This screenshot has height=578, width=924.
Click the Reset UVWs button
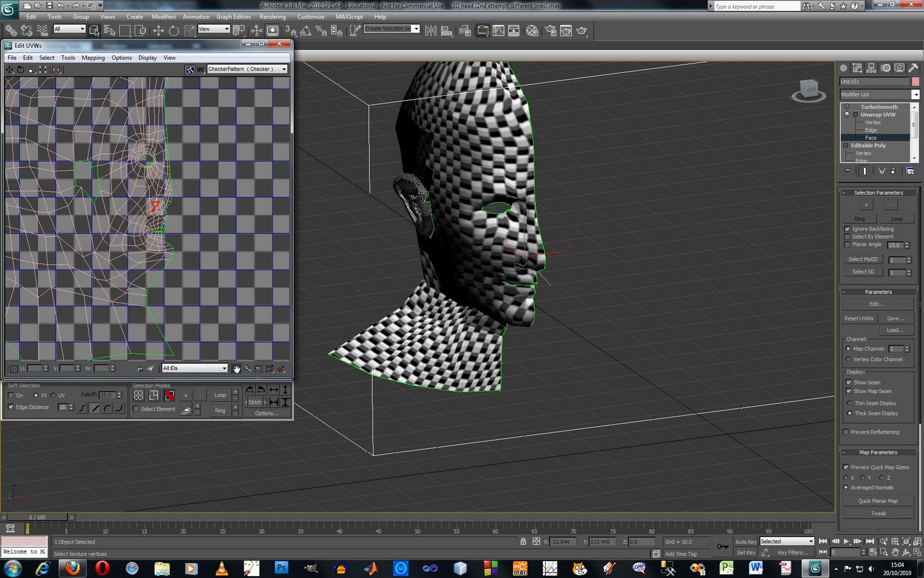pos(859,318)
